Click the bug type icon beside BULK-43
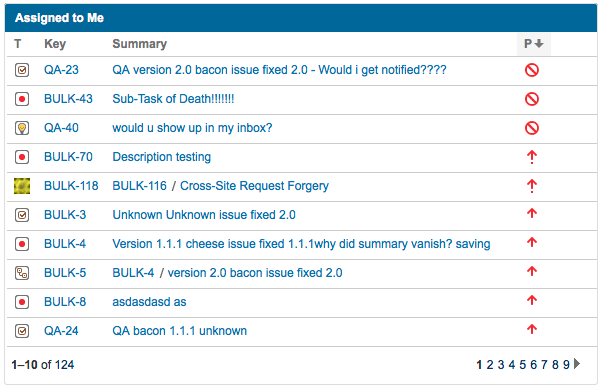601x392 pixels. [22, 99]
